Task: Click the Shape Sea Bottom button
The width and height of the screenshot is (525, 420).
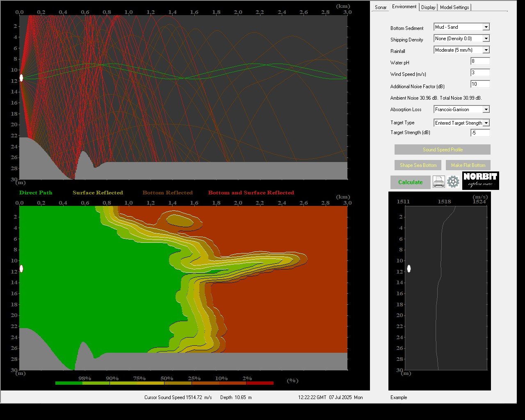Action: coord(418,165)
